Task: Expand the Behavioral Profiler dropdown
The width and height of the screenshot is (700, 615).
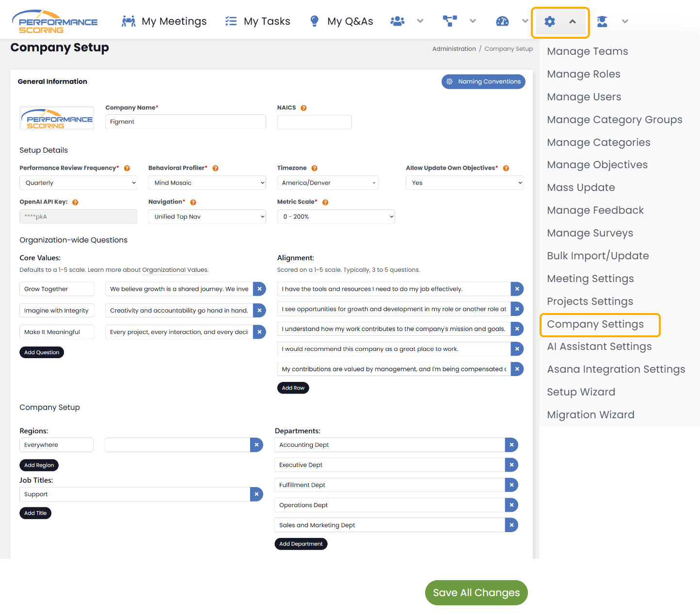Action: click(x=207, y=183)
